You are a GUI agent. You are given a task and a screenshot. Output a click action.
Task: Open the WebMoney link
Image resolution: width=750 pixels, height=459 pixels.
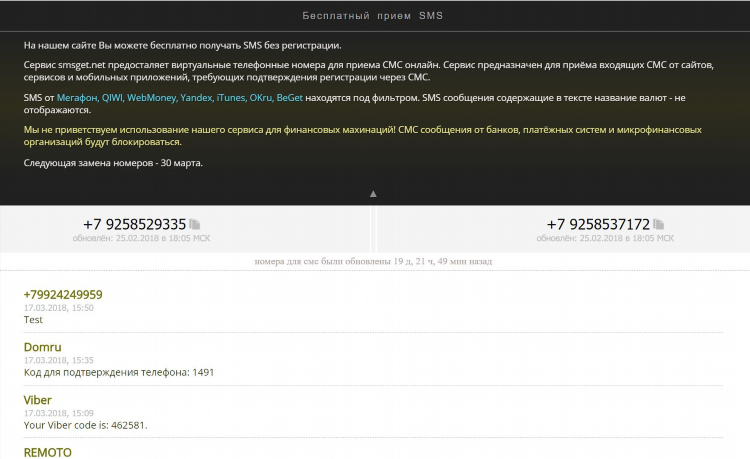[152, 98]
